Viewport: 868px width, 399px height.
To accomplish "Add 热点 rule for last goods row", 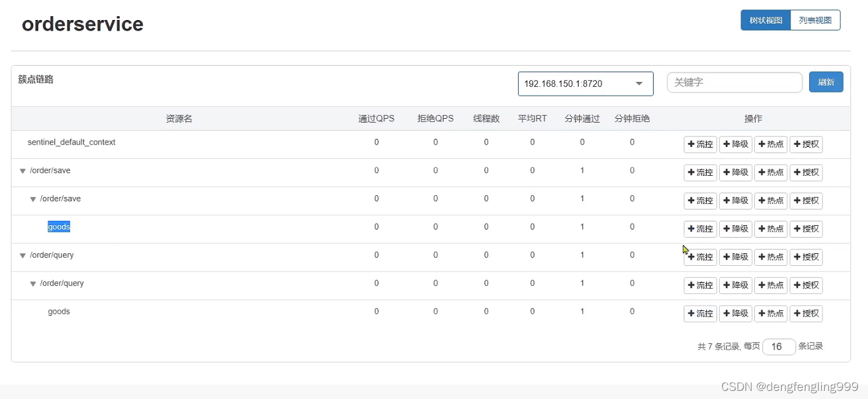I will coord(771,313).
